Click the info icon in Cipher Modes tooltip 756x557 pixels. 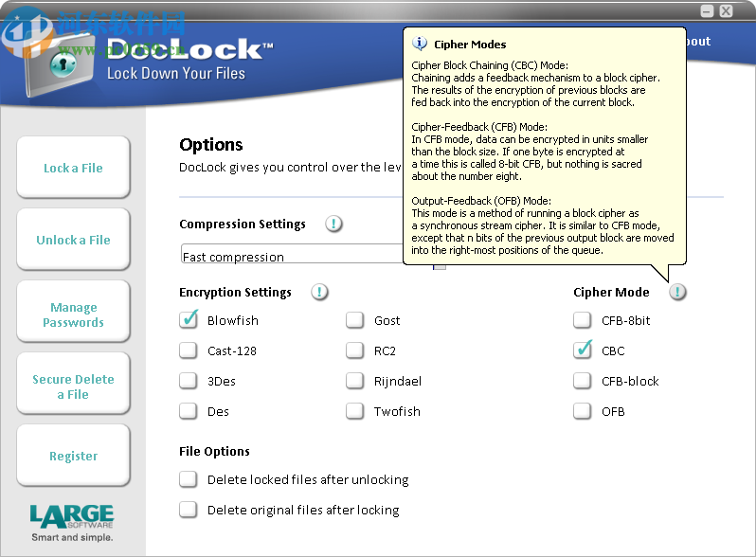point(420,44)
